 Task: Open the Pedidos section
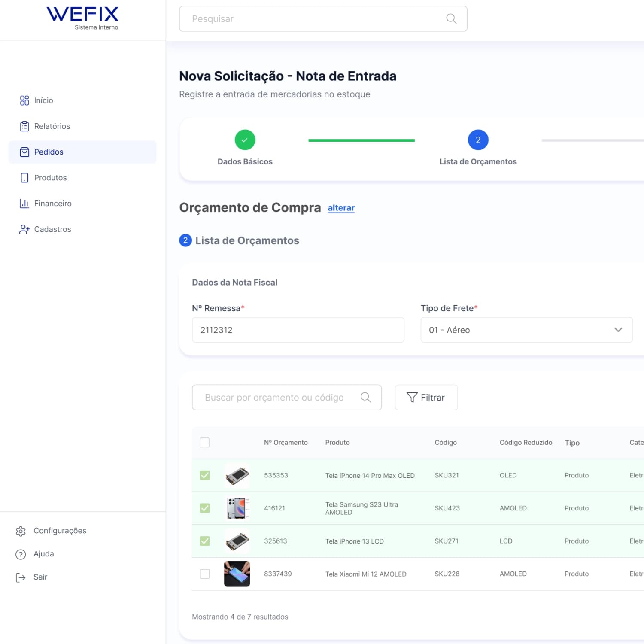pyautogui.click(x=49, y=152)
